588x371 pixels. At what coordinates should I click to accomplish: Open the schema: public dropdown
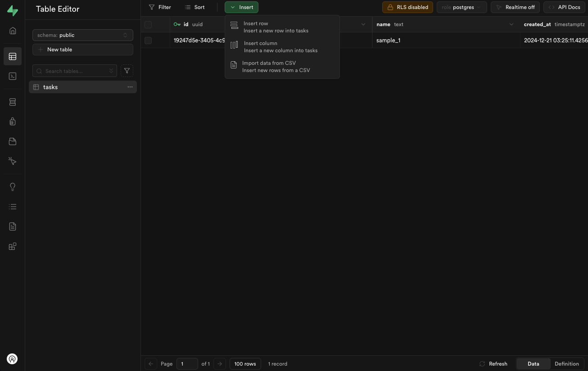tap(83, 35)
